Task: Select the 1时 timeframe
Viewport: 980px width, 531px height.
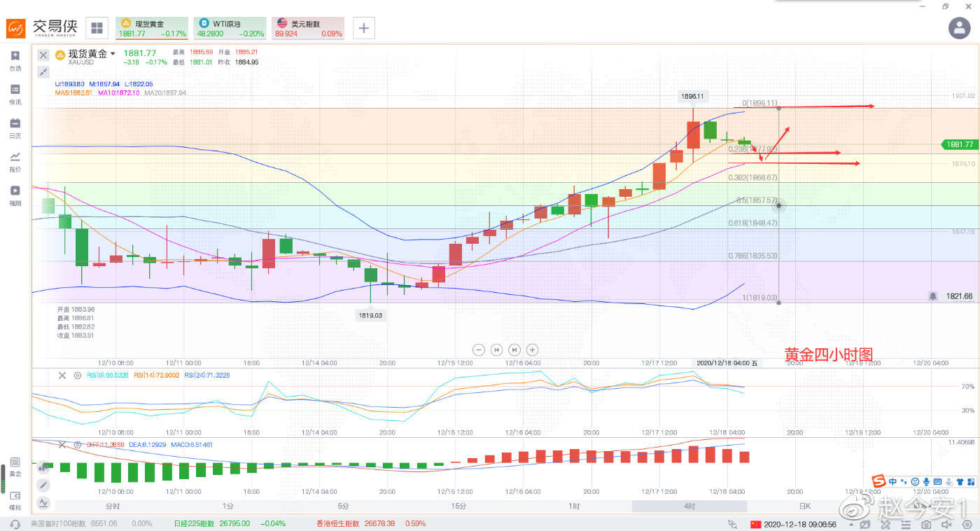Action: coord(574,506)
